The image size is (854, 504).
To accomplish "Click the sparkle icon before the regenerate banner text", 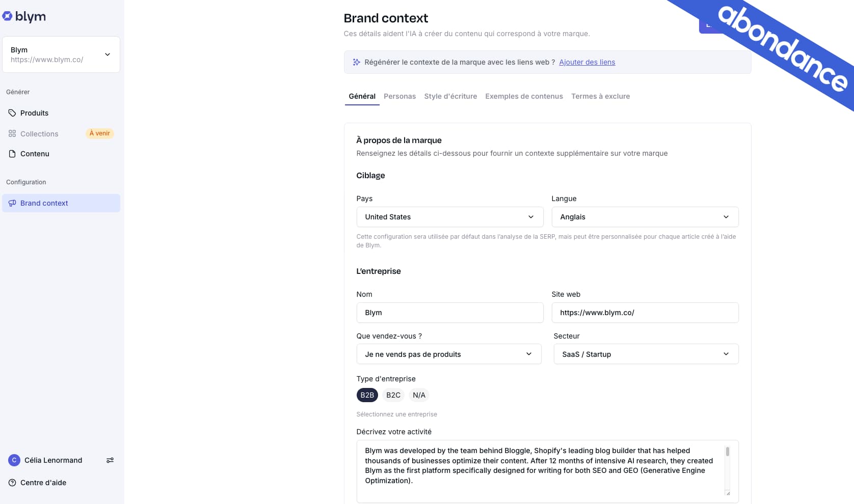I will (x=356, y=62).
